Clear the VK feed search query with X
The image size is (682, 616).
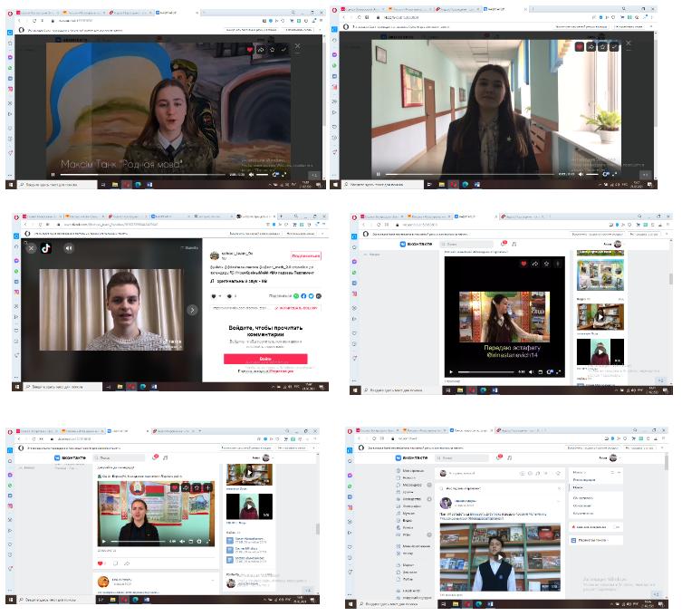(560, 488)
